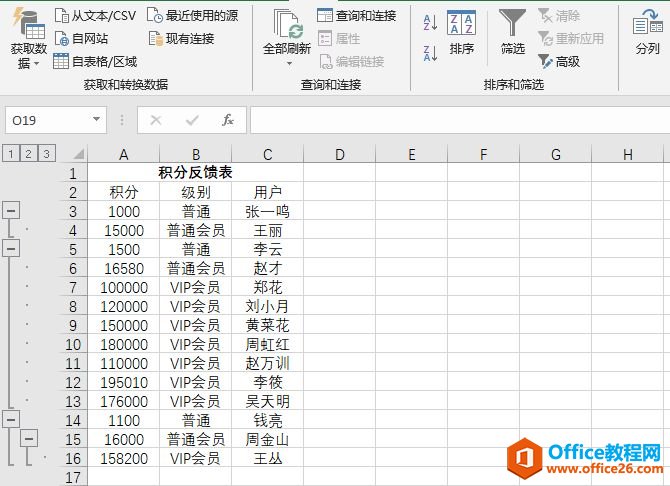Open Advanced filter (高级)

(559, 62)
